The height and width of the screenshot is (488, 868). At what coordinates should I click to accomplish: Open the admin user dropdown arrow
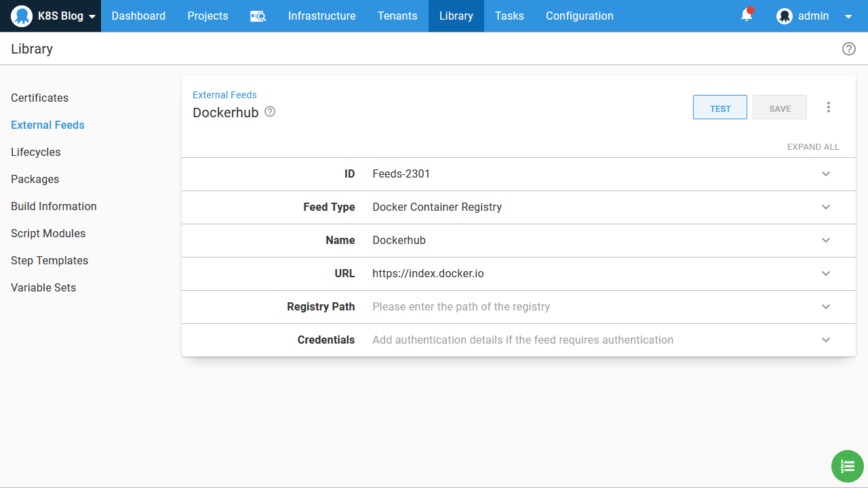point(848,17)
